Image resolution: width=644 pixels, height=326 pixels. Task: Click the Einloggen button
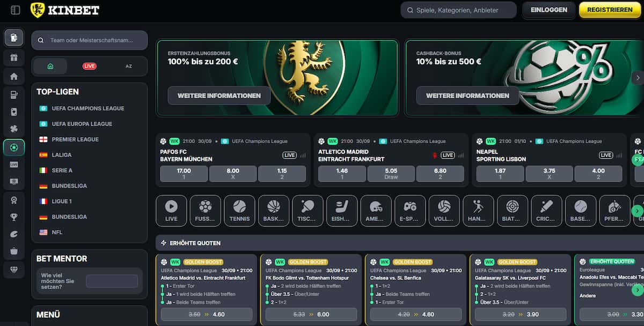(x=548, y=10)
